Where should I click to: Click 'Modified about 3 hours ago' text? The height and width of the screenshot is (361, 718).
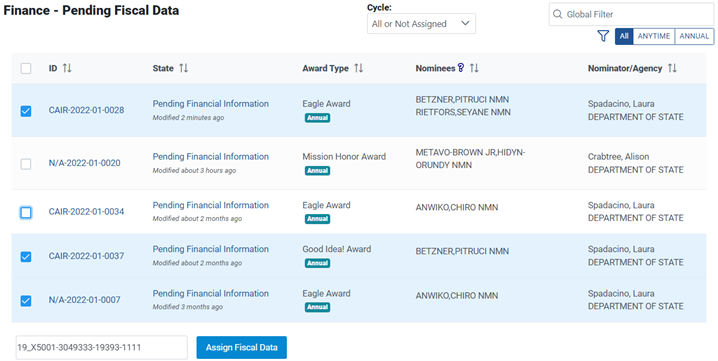pos(194,170)
